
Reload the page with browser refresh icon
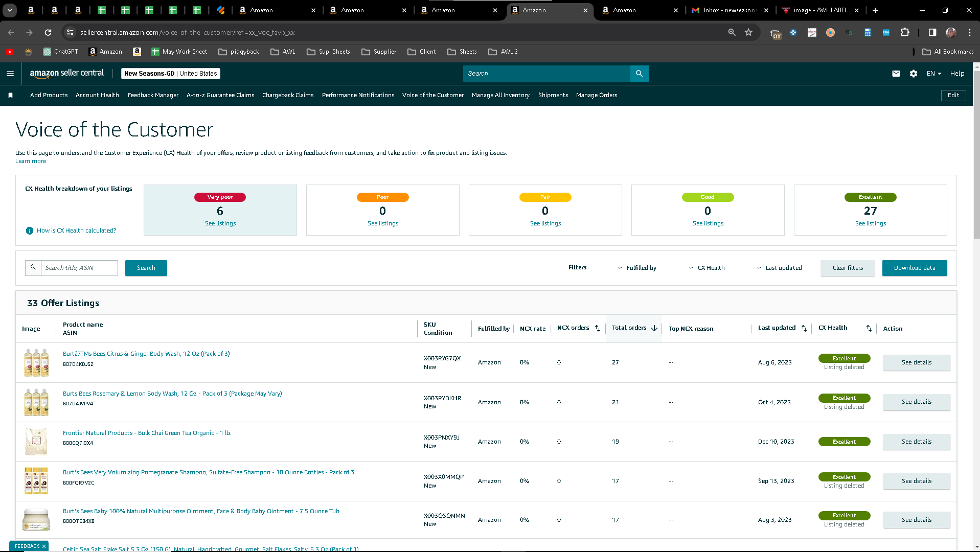pos(48,32)
